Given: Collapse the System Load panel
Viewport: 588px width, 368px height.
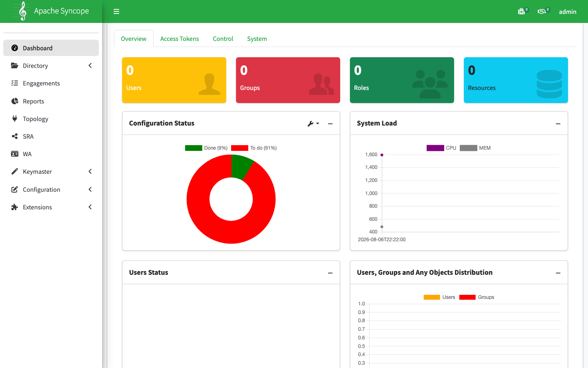Looking at the screenshot, I should (558, 123).
